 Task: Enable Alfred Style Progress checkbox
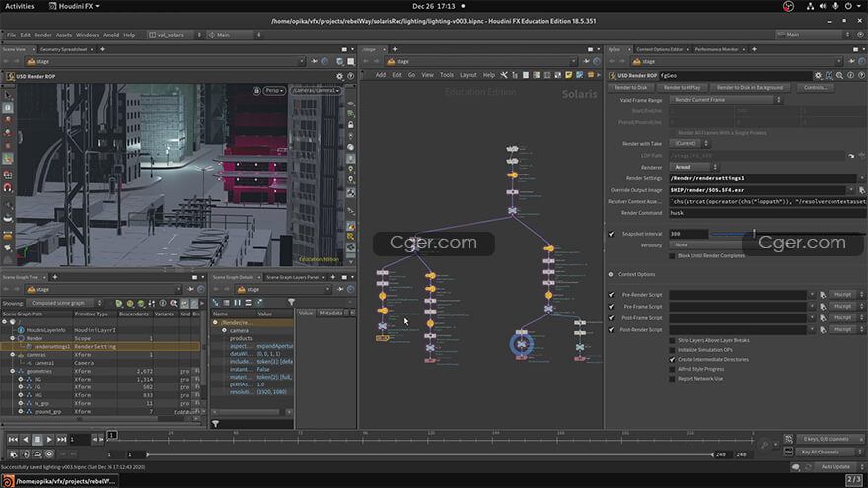pyautogui.click(x=672, y=369)
